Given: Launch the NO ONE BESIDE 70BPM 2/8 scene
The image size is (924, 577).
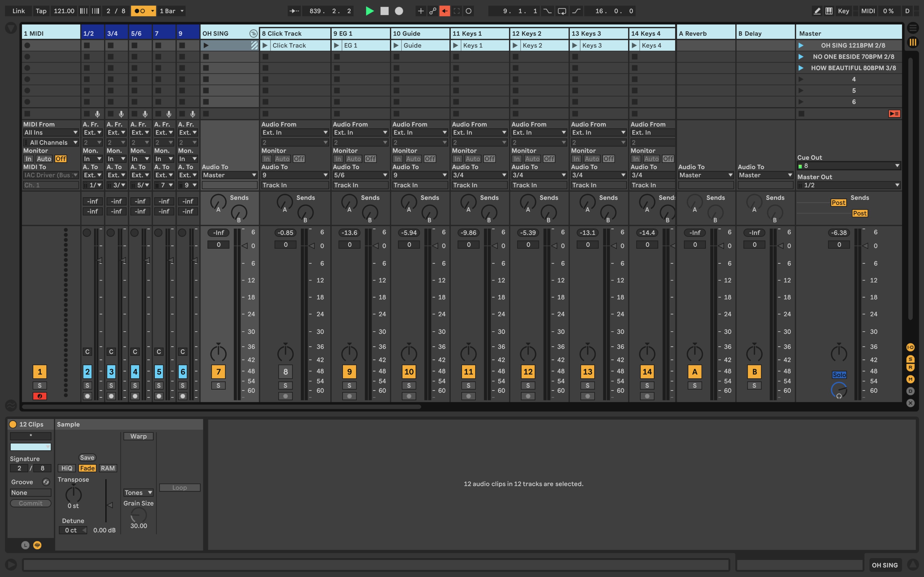Looking at the screenshot, I should point(801,57).
